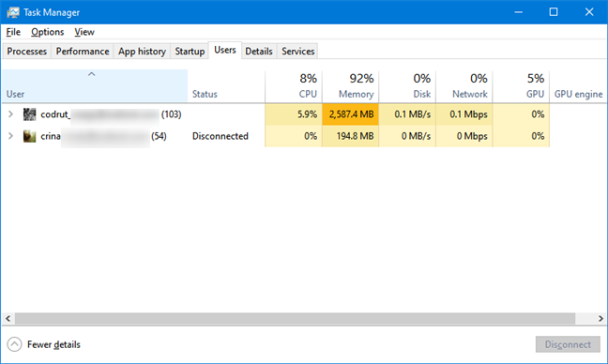The width and height of the screenshot is (608, 364).
Task: Minimize the Task Manager window
Action: click(x=519, y=12)
